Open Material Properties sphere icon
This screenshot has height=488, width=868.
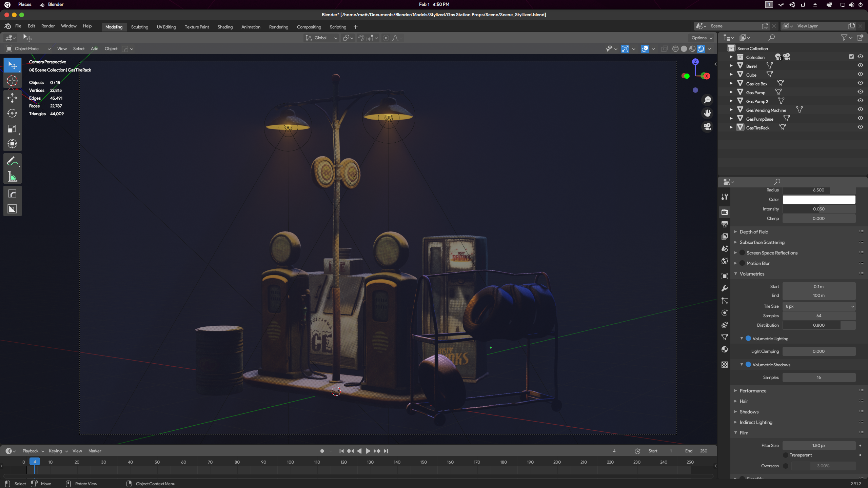(725, 349)
